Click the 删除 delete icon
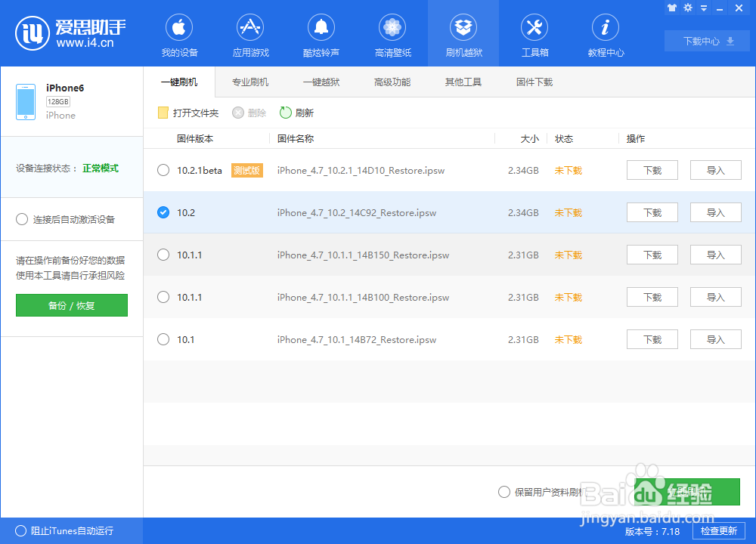Screen dimensions: 756x544 click(238, 113)
